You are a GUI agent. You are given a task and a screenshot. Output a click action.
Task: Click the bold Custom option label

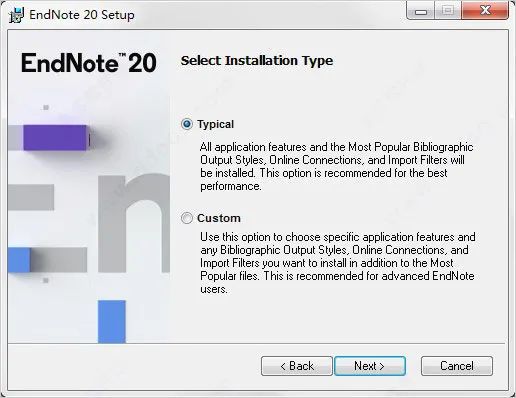[219, 218]
